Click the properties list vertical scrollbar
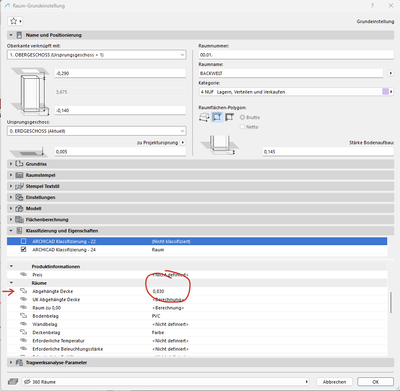400x391 pixels. [391, 302]
